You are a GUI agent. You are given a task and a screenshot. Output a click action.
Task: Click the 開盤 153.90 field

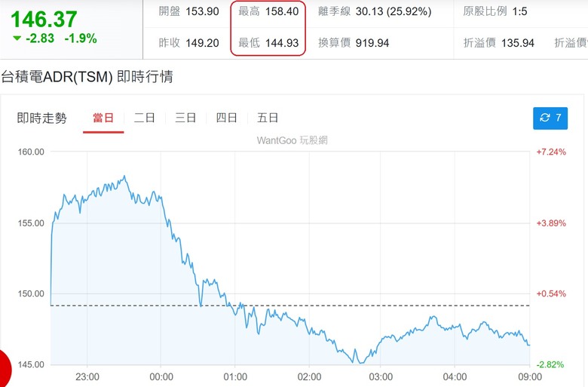coord(188,11)
